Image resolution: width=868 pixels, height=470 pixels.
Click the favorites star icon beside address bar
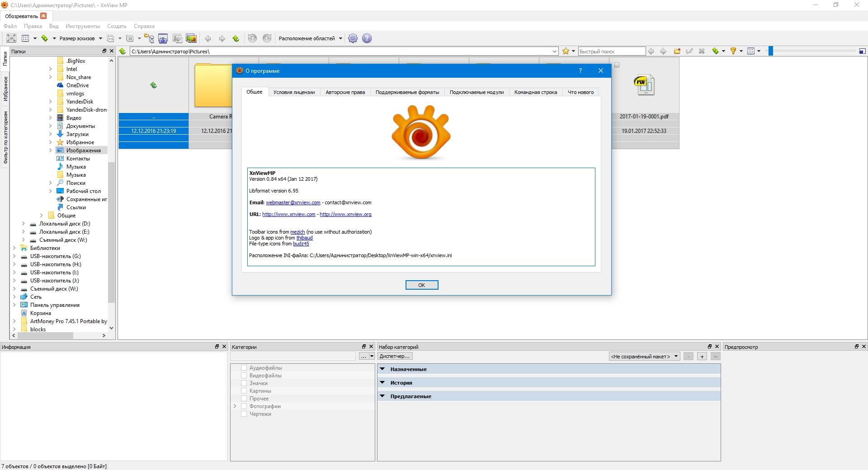[x=565, y=51]
